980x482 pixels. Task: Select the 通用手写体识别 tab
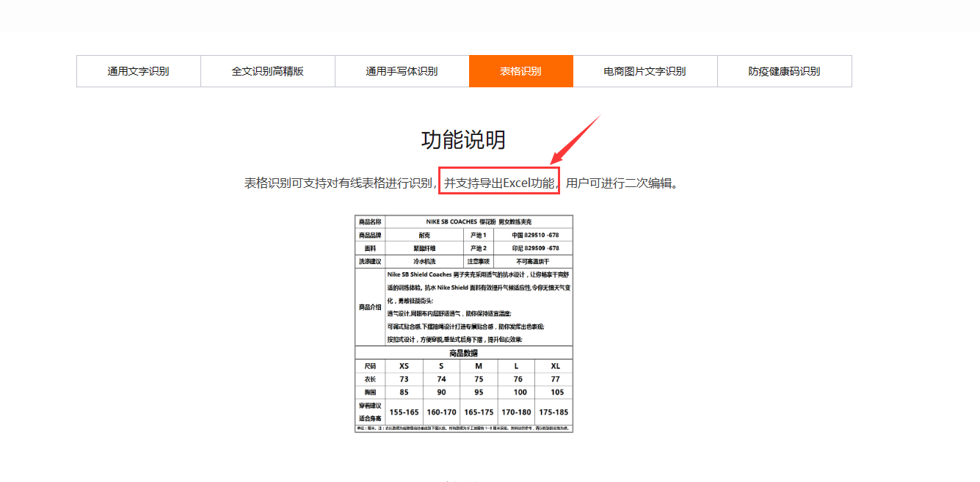tap(402, 71)
